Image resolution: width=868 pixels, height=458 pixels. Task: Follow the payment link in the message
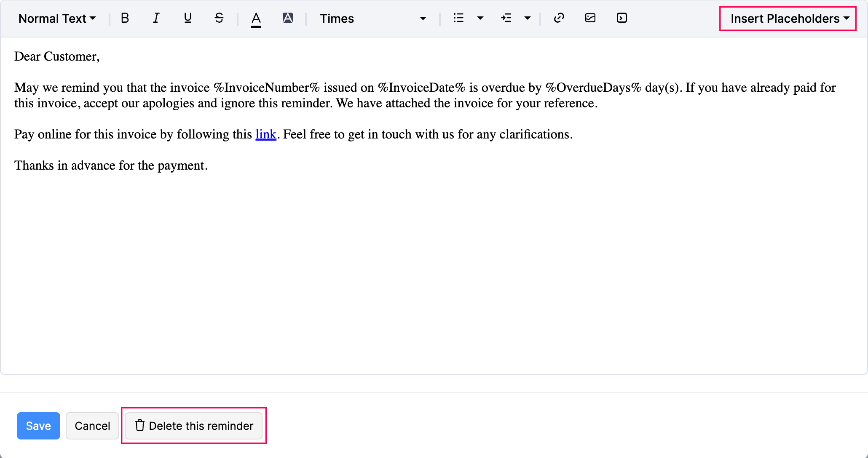[x=266, y=134]
